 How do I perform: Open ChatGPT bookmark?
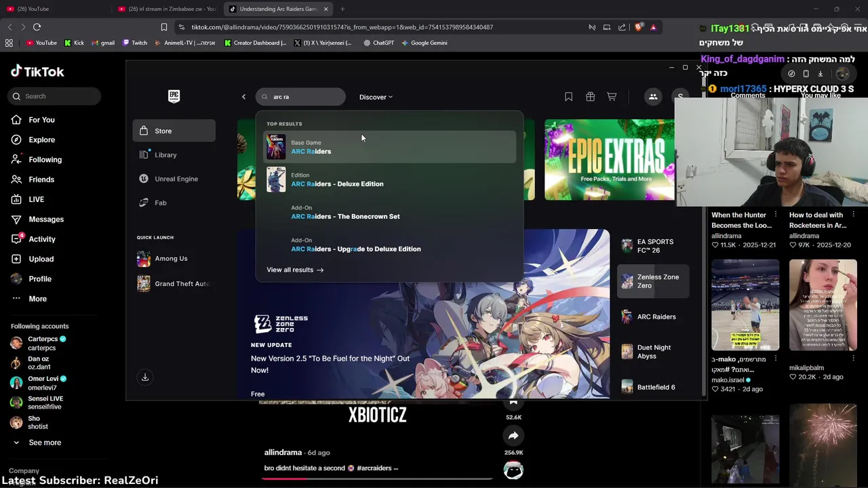[378, 43]
